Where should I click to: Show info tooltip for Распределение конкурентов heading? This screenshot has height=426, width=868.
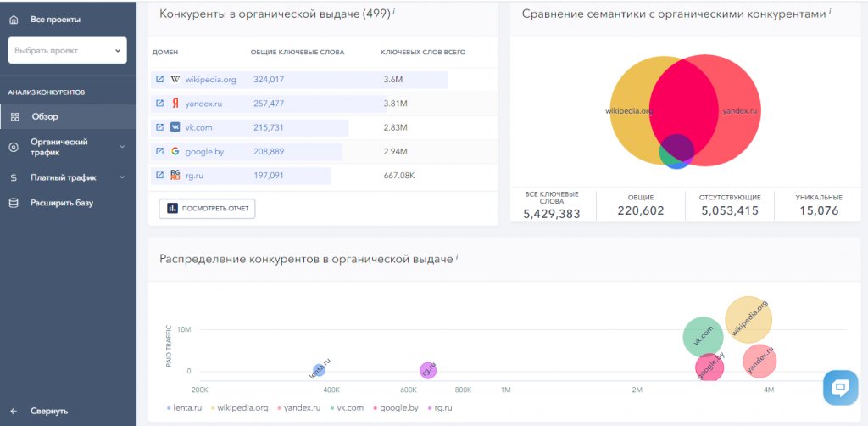click(x=457, y=256)
